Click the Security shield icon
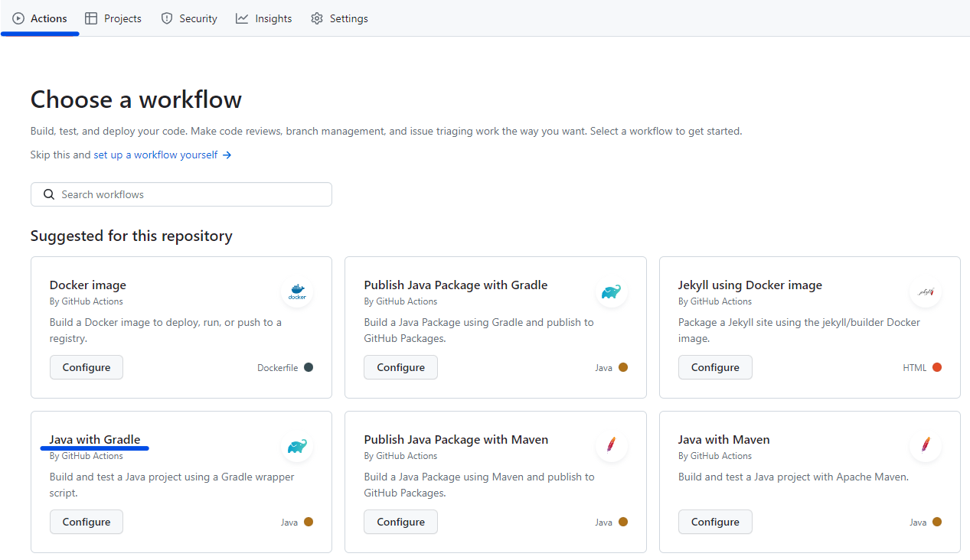 167,18
